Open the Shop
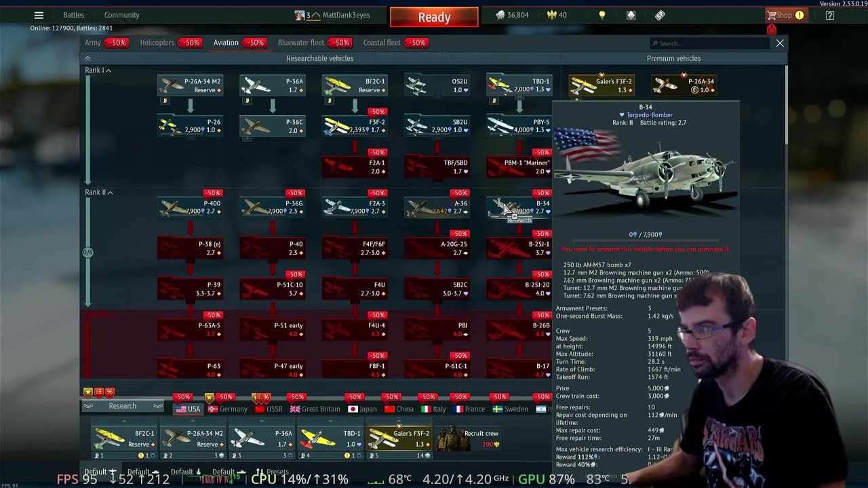Viewport: 868px width, 488px height. click(785, 15)
